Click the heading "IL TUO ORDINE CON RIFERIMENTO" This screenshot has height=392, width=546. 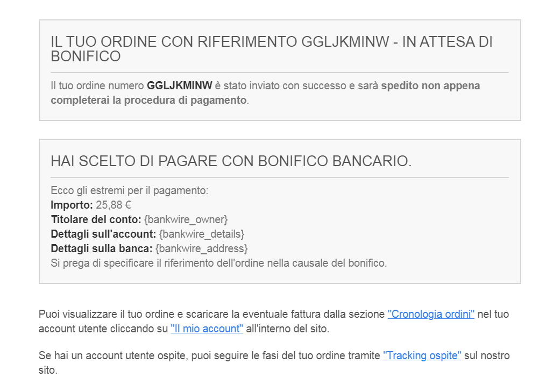point(174,42)
